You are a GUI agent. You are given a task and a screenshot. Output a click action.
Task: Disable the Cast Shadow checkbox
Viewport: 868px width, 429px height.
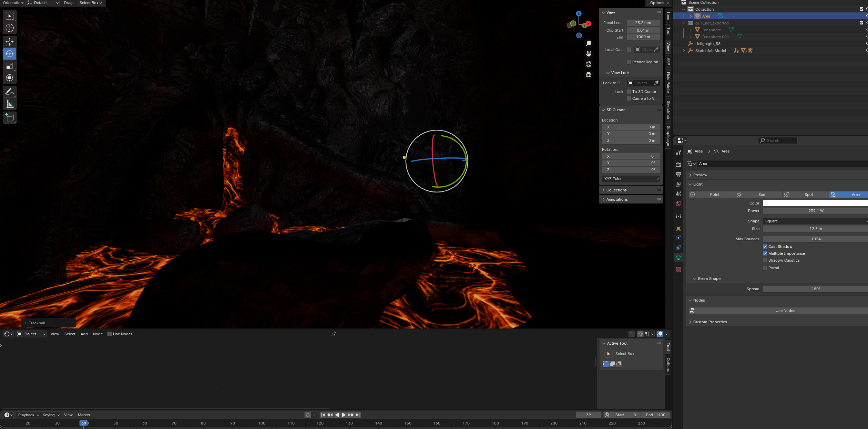765,247
